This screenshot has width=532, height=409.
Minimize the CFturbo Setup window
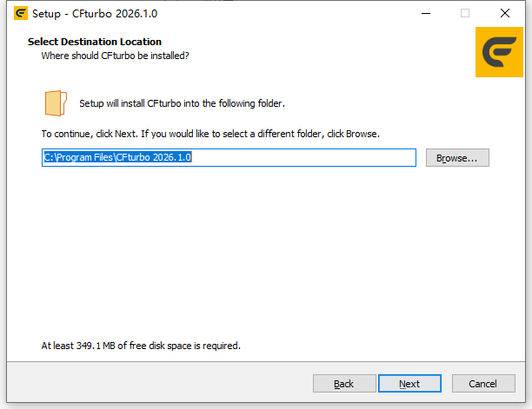[x=425, y=13]
